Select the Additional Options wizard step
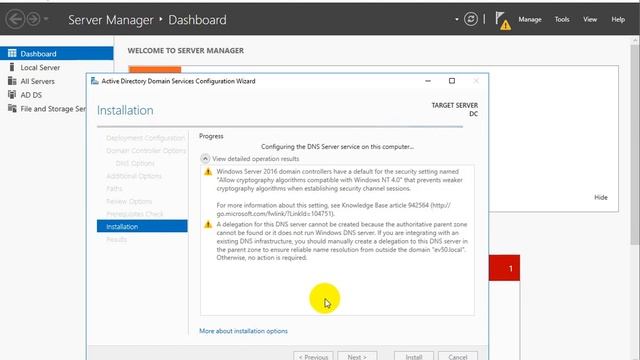640x360 pixels. (x=134, y=176)
